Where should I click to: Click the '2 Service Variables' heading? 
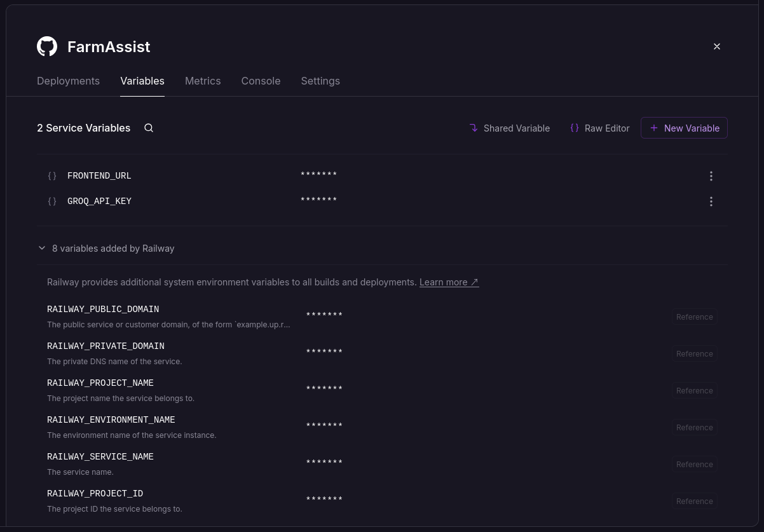(83, 128)
